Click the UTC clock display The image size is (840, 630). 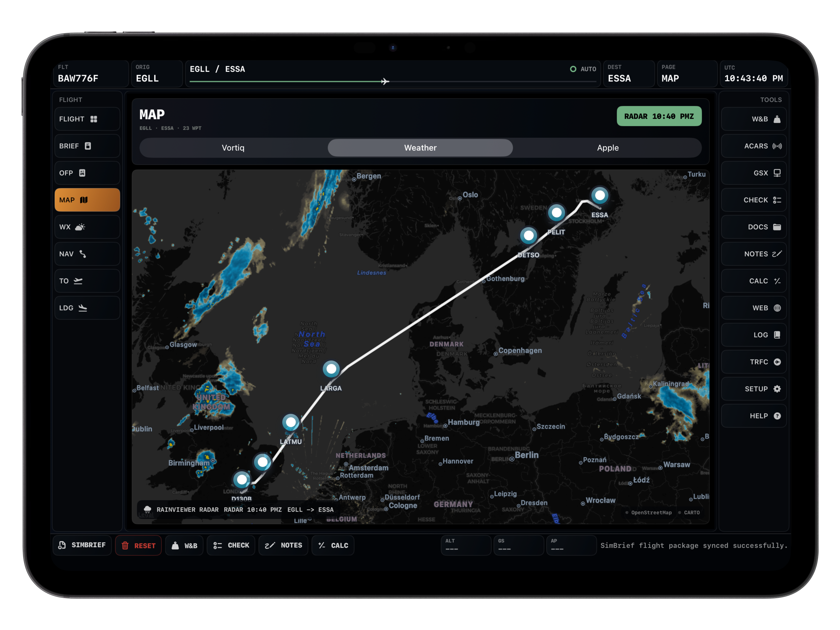[753, 74]
